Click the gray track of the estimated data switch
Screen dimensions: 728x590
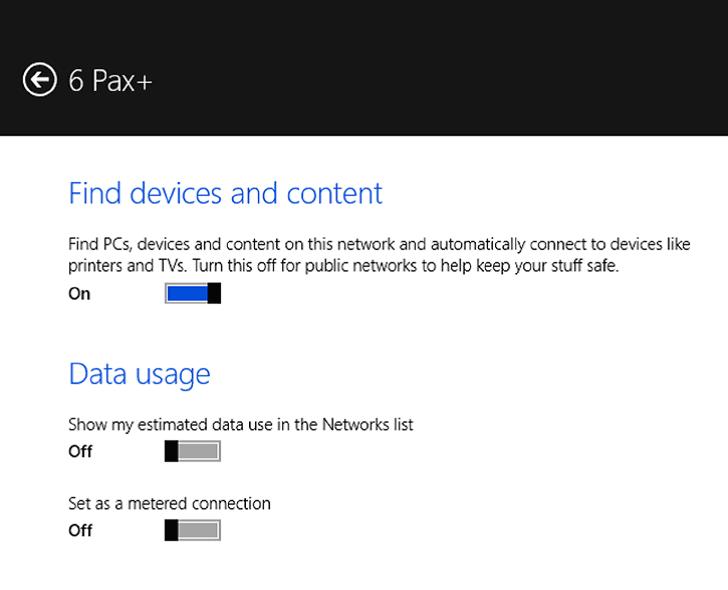point(199,452)
